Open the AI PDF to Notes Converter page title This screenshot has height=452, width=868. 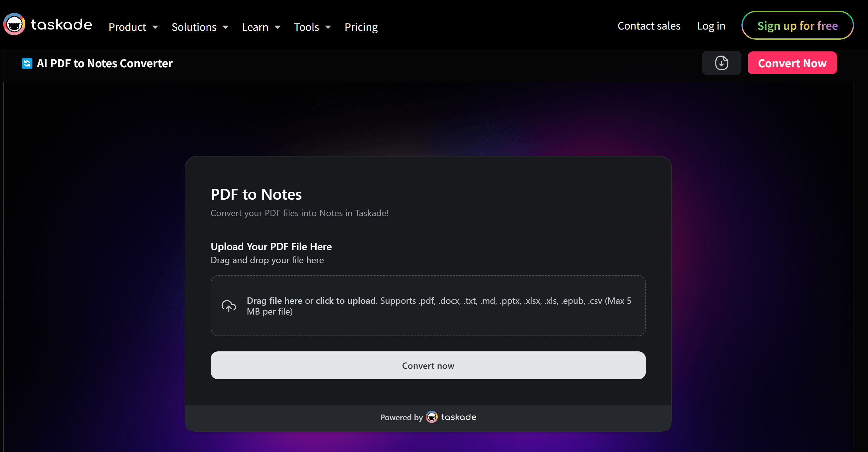(104, 63)
